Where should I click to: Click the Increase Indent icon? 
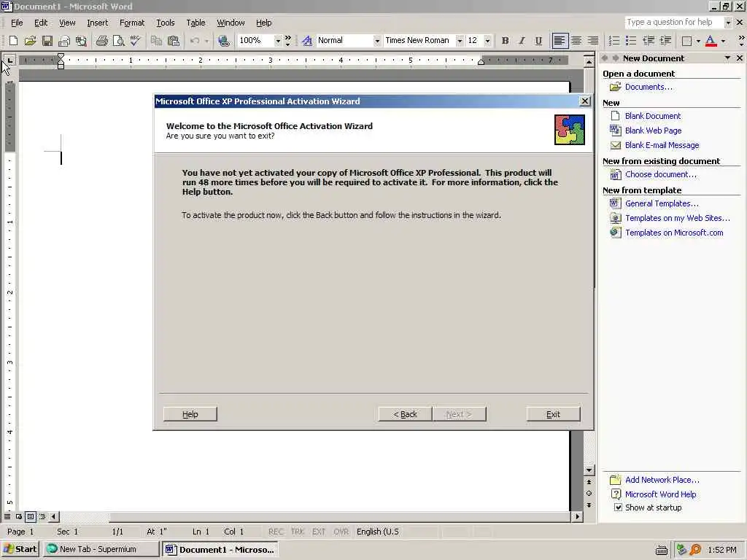[665, 41]
